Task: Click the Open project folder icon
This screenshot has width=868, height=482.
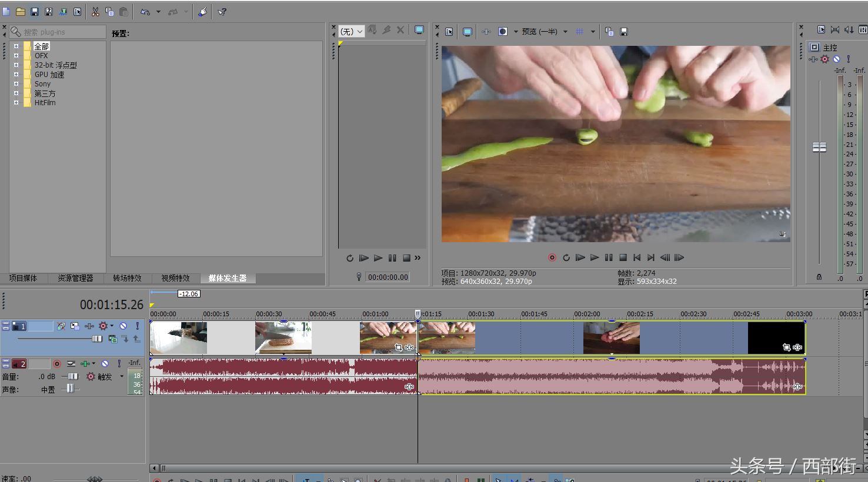Action: coord(20,12)
